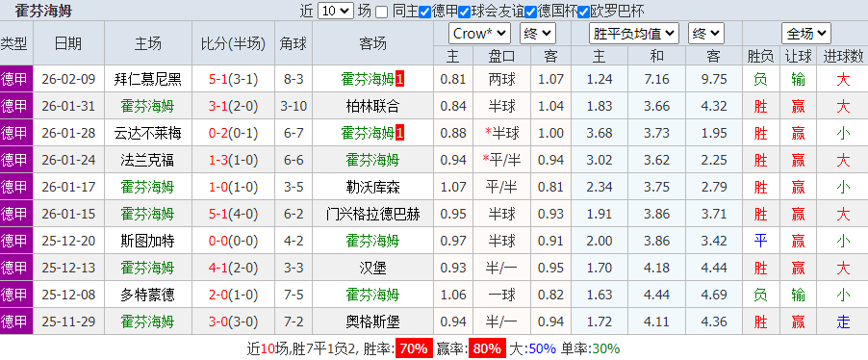This screenshot has height=360, width=868.
Task: Click the 80% cover rate badge
Action: (487, 348)
